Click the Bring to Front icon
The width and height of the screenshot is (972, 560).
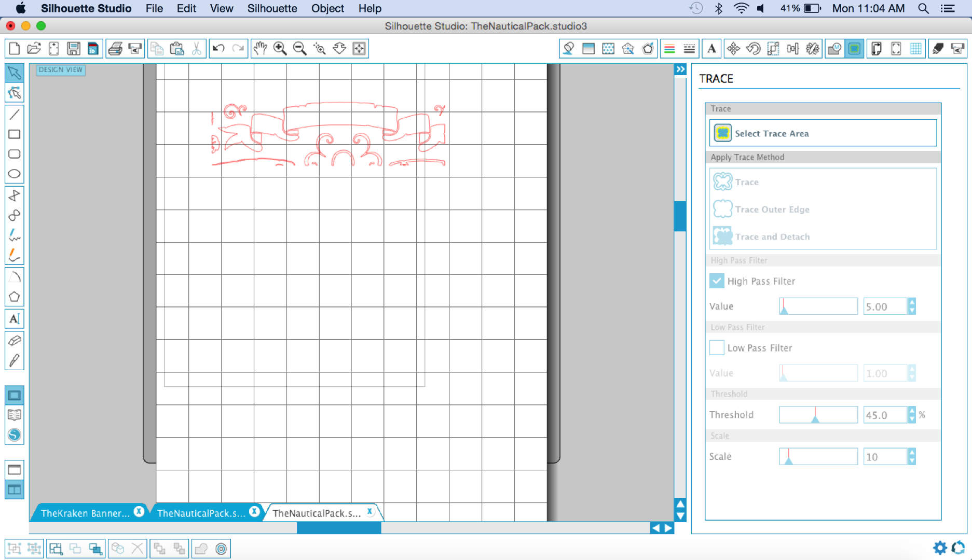click(x=160, y=549)
